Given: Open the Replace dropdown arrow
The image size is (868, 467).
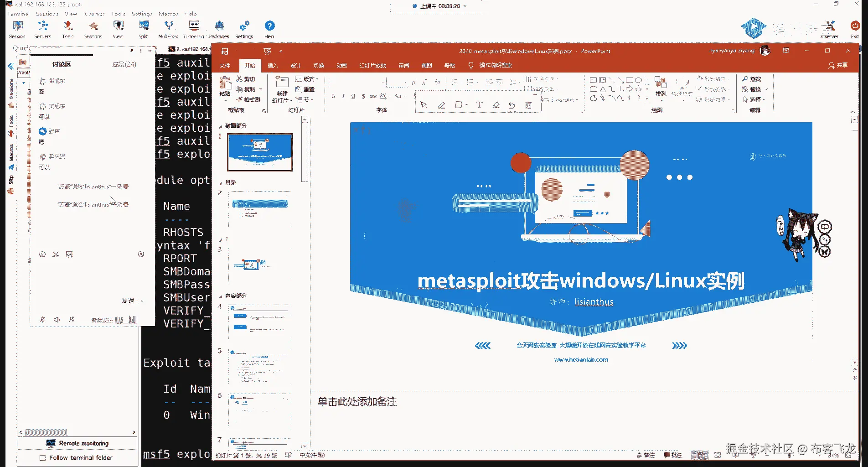Looking at the screenshot, I should tap(766, 89).
